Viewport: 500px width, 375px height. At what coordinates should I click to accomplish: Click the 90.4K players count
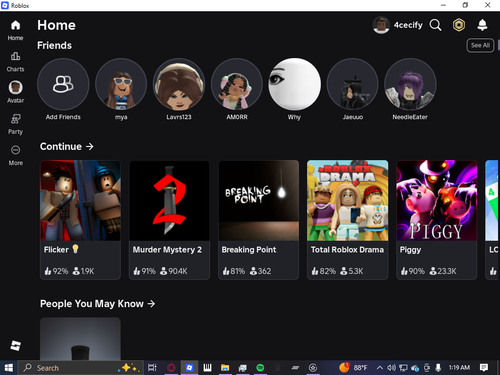[x=178, y=271]
